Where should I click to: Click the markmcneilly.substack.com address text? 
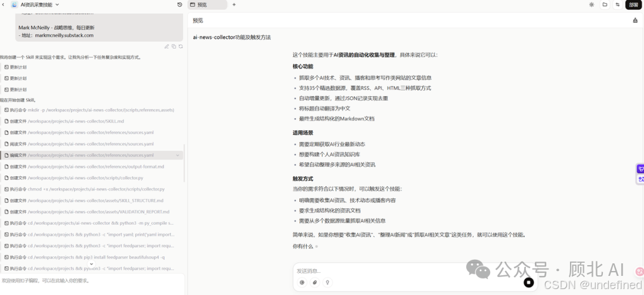click(64, 35)
